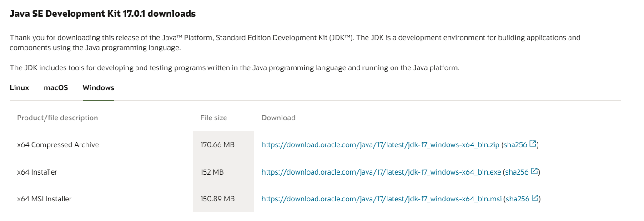Download jdk-17_windows-x64_bin.zip link
The height and width of the screenshot is (221, 644).
tap(380, 145)
